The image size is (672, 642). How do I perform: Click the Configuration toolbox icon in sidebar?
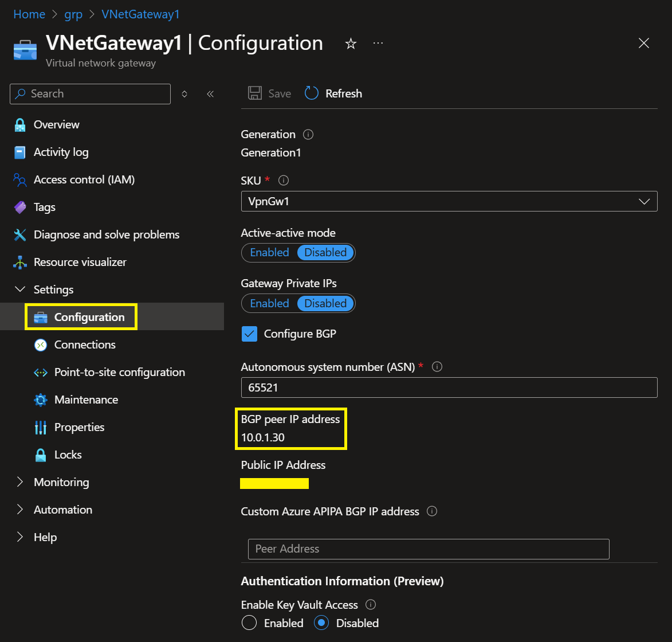[x=41, y=318]
